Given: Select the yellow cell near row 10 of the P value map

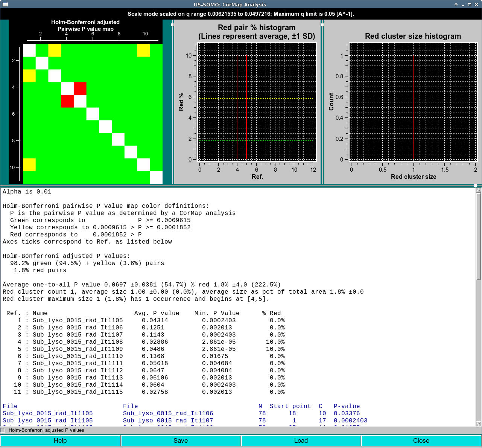Looking at the screenshot, I should tap(29, 165).
